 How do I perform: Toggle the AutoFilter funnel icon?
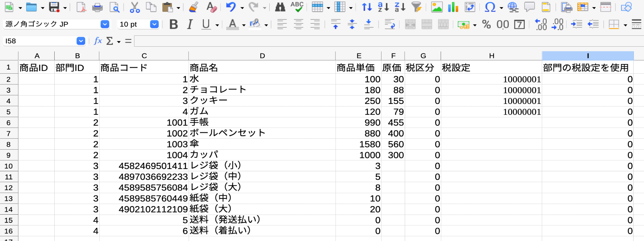(416, 7)
